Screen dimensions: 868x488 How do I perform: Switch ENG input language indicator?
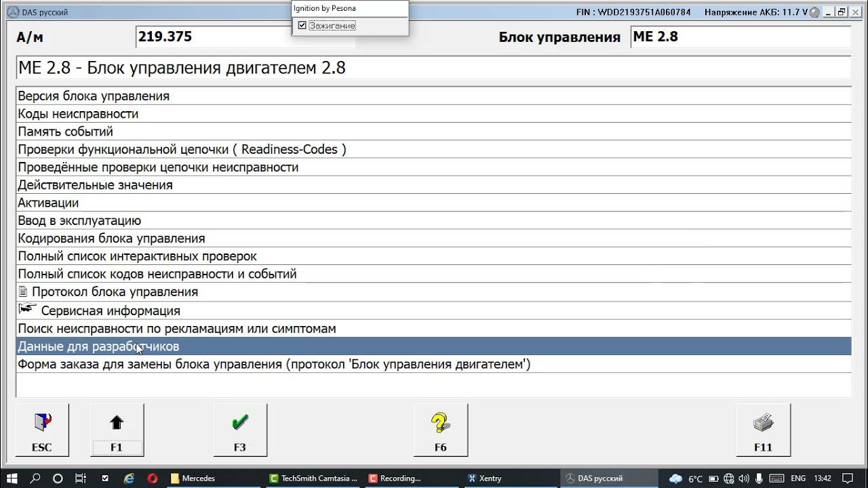798,478
